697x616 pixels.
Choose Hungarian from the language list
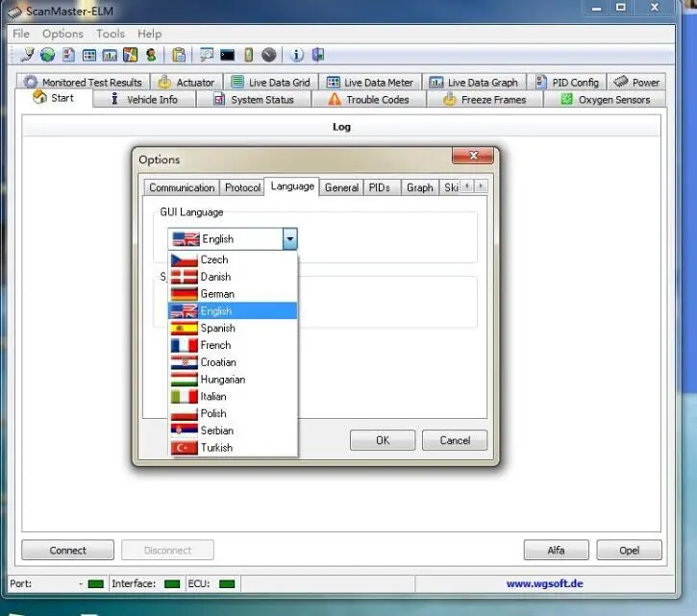233,379
